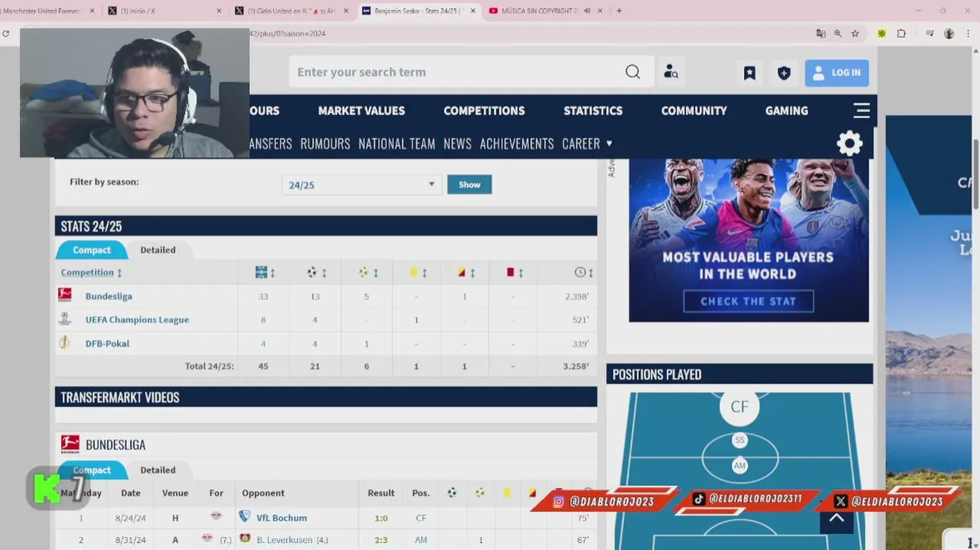Sort by red cards column icon
The width and height of the screenshot is (980, 550).
pos(510,272)
